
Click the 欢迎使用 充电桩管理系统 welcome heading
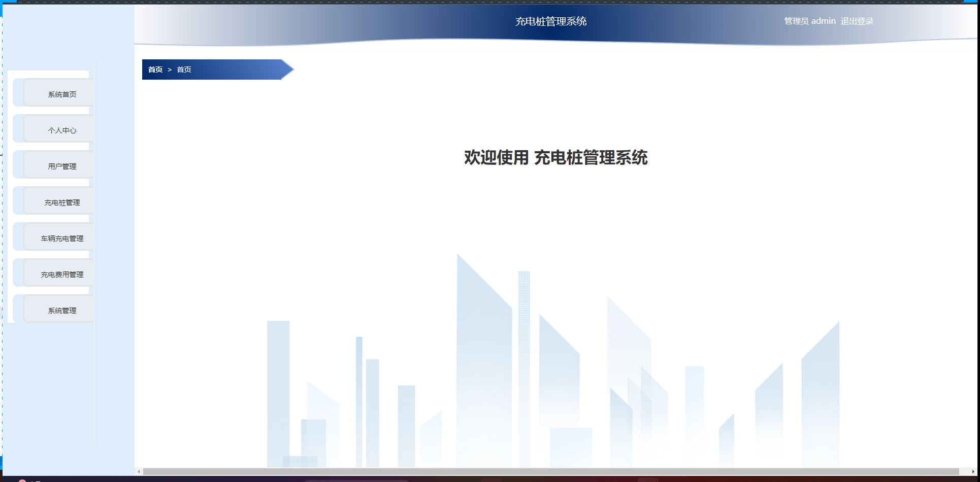[x=556, y=158]
